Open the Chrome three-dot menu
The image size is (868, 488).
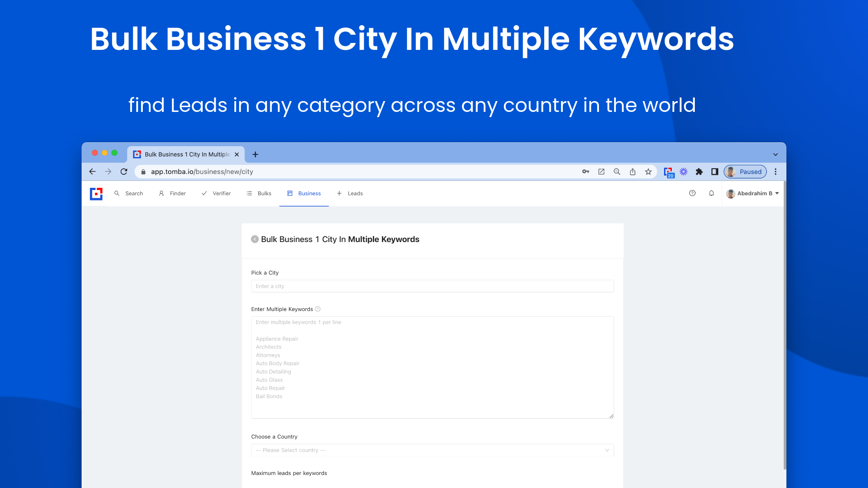(776, 172)
